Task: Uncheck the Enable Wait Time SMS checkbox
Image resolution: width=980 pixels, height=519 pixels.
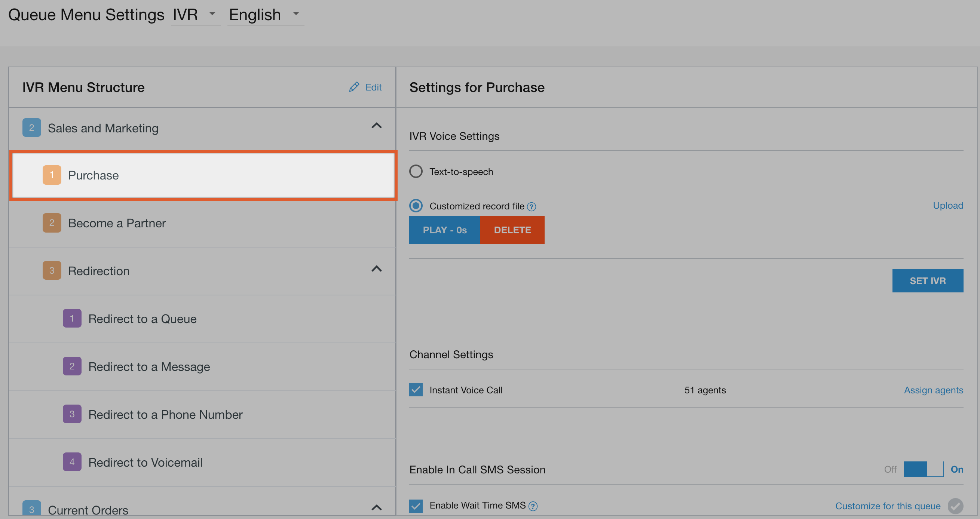Action: point(416,506)
